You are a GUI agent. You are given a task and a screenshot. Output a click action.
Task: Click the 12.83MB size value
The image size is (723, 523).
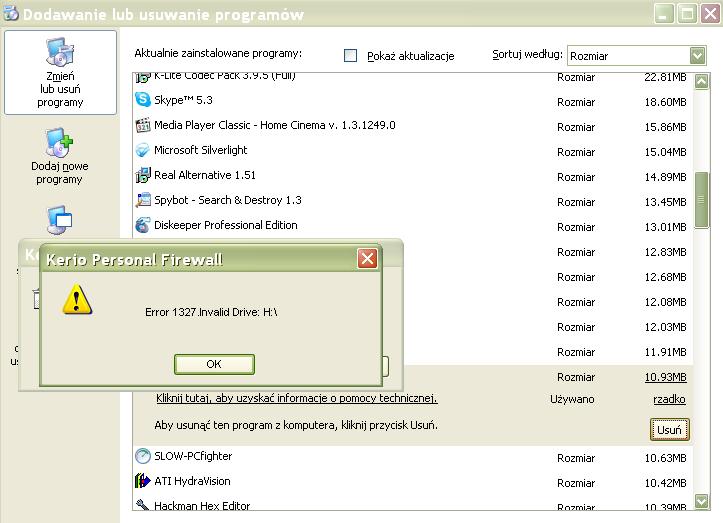point(665,252)
